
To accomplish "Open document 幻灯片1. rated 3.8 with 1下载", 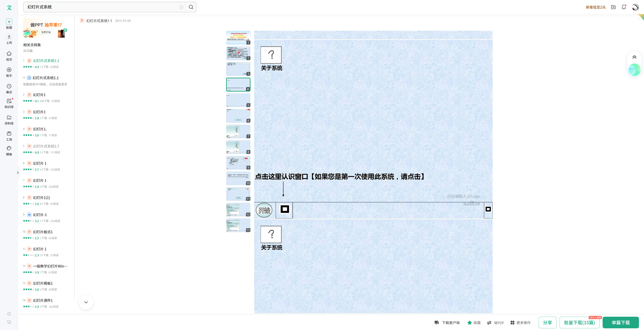I will 40,129.
